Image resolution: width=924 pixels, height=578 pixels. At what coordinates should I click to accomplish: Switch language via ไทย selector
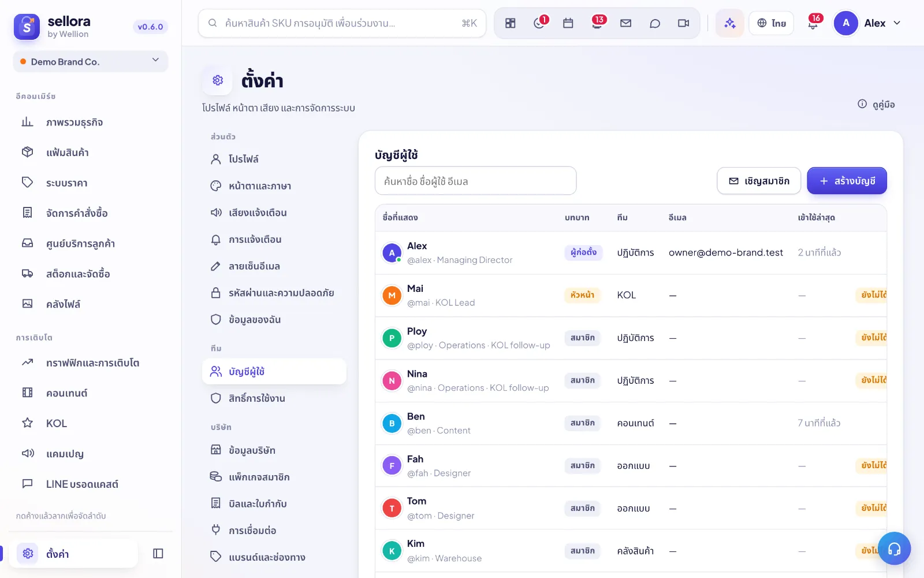[772, 23]
